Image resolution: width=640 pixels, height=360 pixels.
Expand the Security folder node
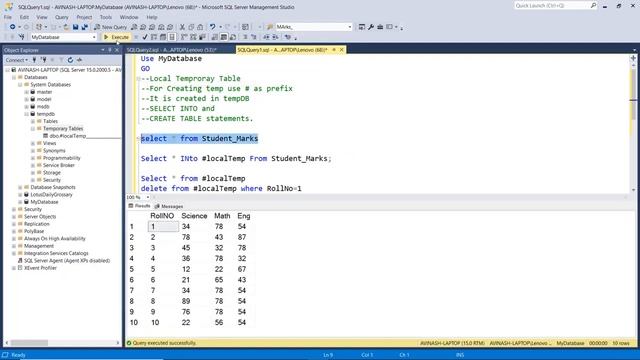13,209
